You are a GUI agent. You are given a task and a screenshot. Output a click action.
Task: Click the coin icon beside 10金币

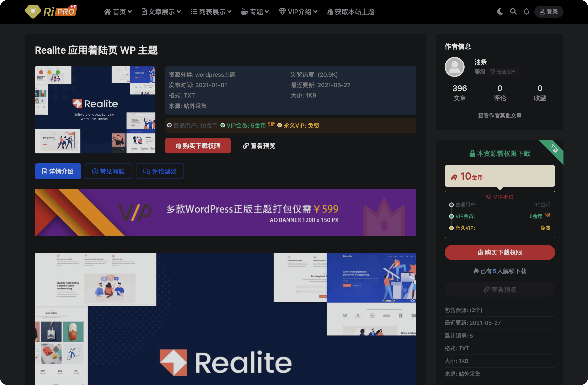coord(454,177)
